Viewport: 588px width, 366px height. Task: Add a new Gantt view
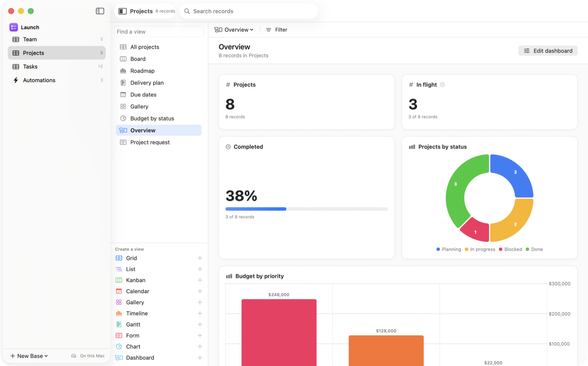[200, 325]
